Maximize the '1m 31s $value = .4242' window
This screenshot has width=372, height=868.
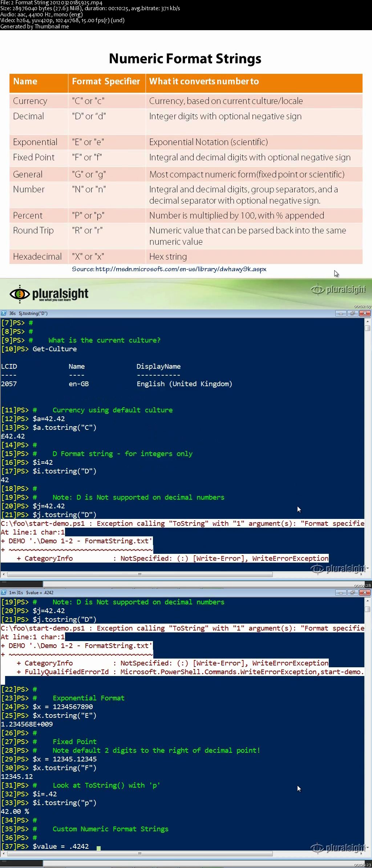352,592
